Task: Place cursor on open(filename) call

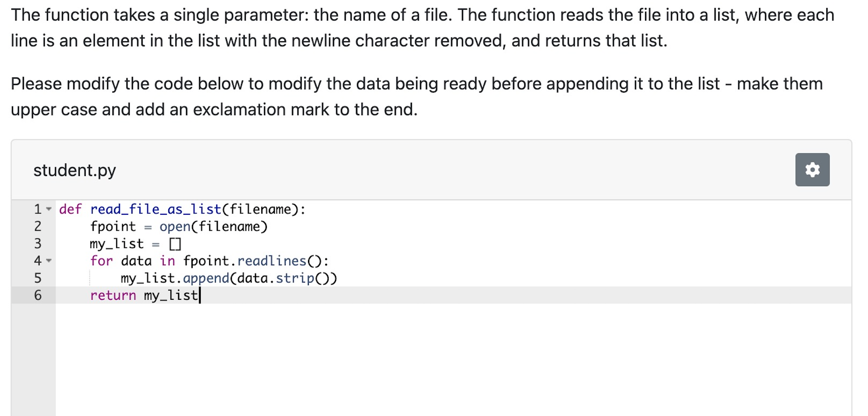Action: (x=213, y=227)
